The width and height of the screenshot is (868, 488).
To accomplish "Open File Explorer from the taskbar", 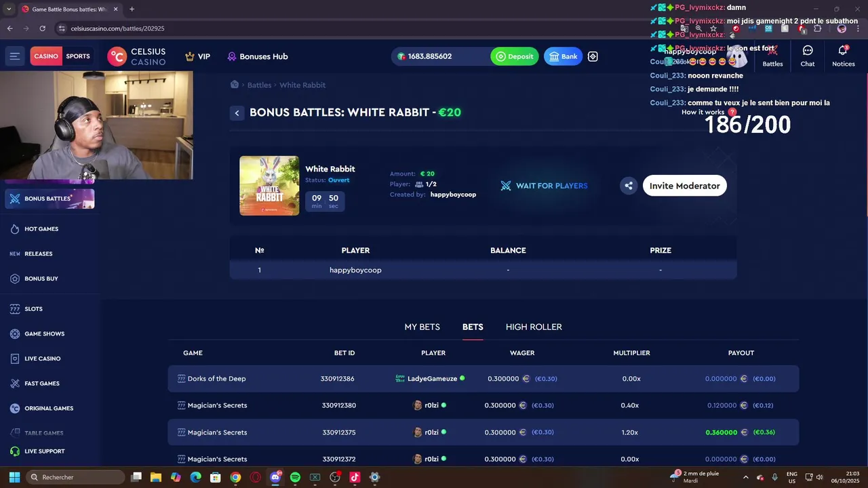I will pyautogui.click(x=156, y=477).
